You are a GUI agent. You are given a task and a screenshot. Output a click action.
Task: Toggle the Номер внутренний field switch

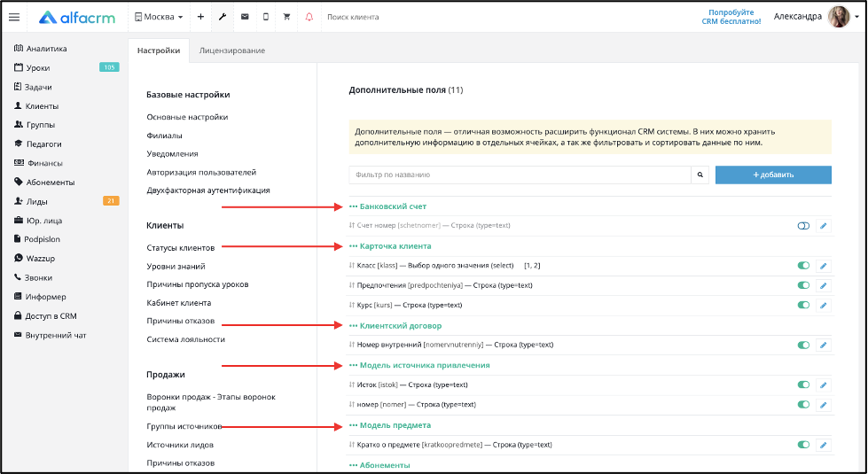click(803, 346)
